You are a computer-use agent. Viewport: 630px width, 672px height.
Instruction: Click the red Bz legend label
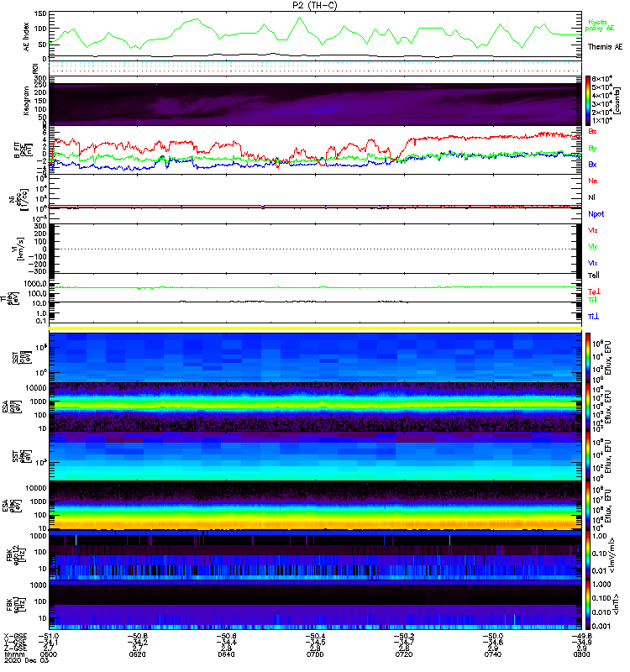tap(592, 131)
